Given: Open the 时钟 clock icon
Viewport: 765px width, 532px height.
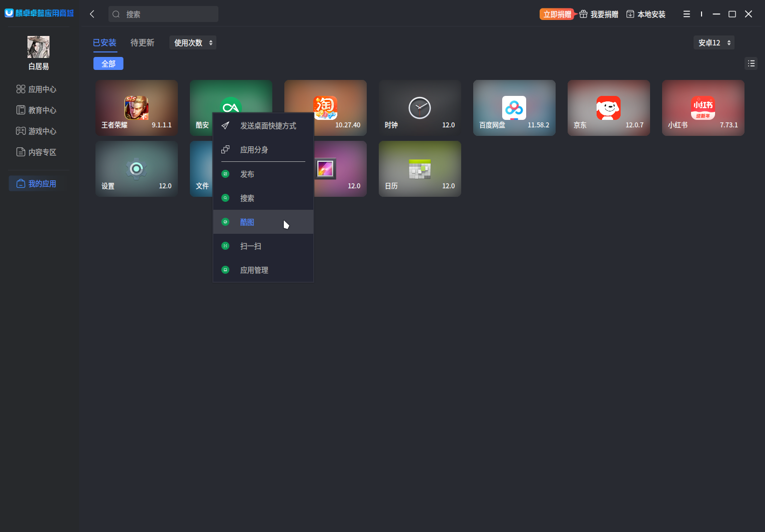Looking at the screenshot, I should 420,108.
